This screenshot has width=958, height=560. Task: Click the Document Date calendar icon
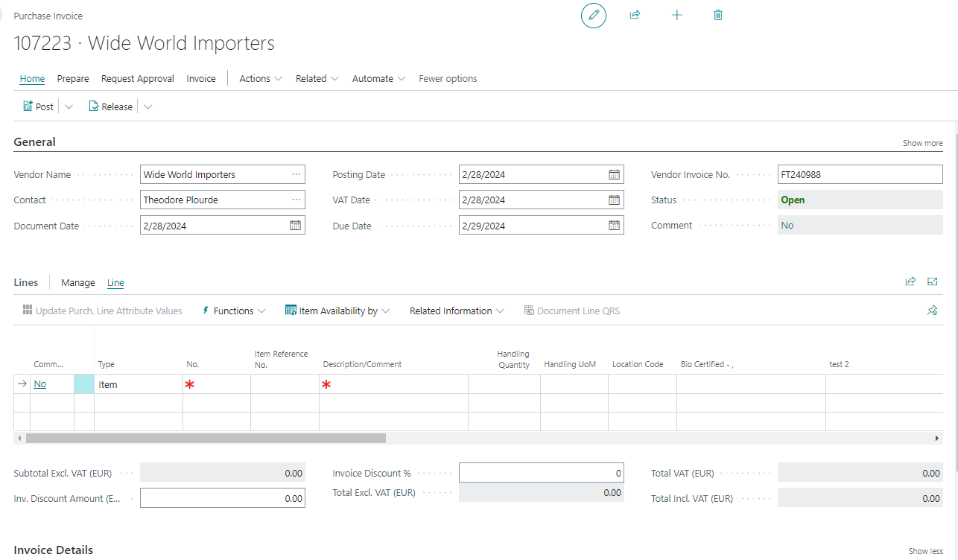click(295, 226)
